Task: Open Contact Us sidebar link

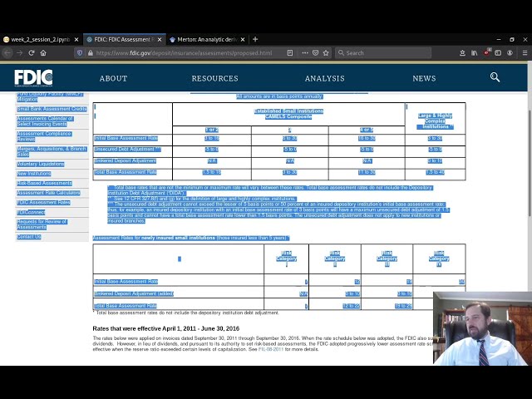Action: [x=29, y=236]
